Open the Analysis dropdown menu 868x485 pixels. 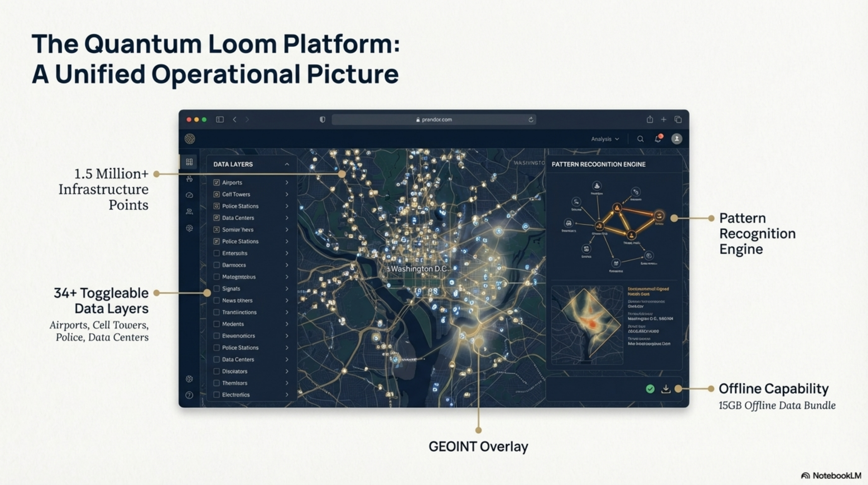tap(605, 139)
